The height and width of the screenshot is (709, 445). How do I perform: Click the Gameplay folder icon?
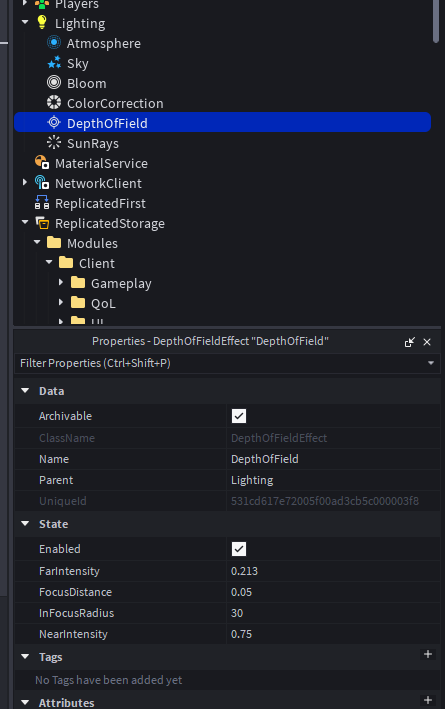78,283
